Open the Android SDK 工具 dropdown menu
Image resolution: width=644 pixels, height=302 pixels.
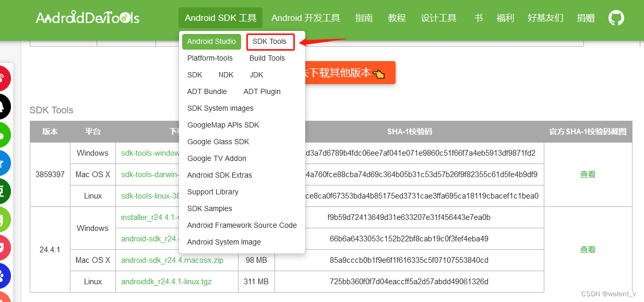(221, 18)
